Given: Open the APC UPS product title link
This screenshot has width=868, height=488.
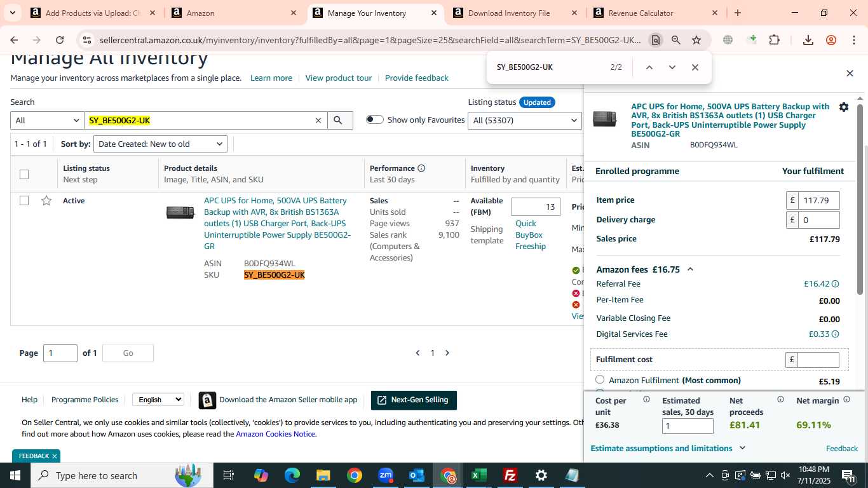Looking at the screenshot, I should (x=277, y=223).
